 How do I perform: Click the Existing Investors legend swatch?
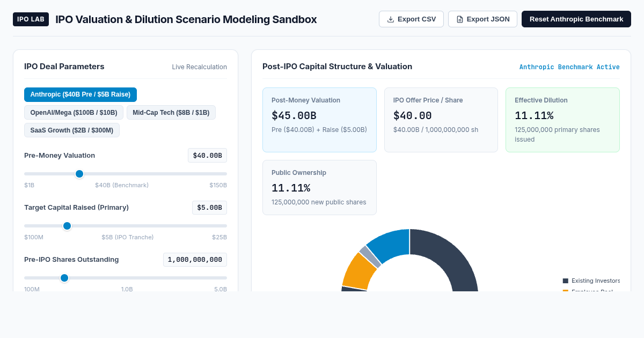(x=565, y=281)
